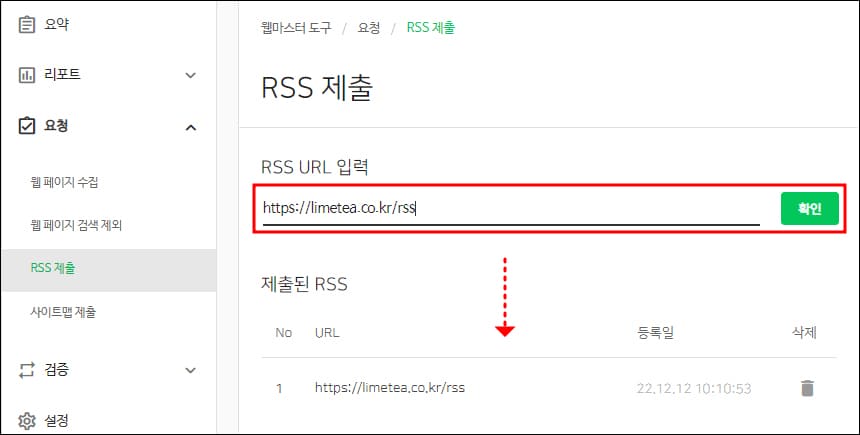
Task: Go to 요청 breadcrumb link
Action: [369, 28]
